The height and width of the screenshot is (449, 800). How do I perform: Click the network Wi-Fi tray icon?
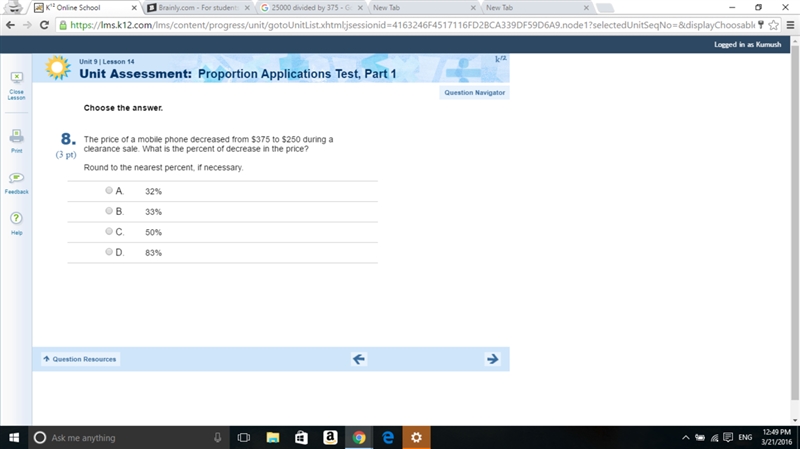pyautogui.click(x=714, y=438)
